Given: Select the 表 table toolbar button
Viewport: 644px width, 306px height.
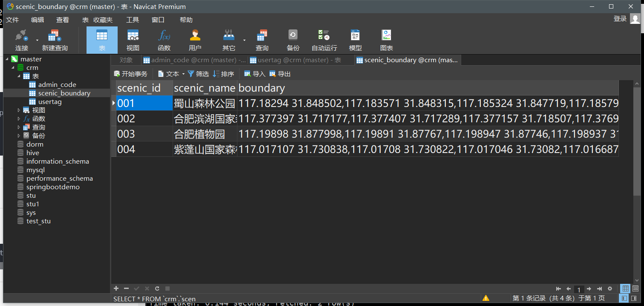Looking at the screenshot, I should point(102,40).
